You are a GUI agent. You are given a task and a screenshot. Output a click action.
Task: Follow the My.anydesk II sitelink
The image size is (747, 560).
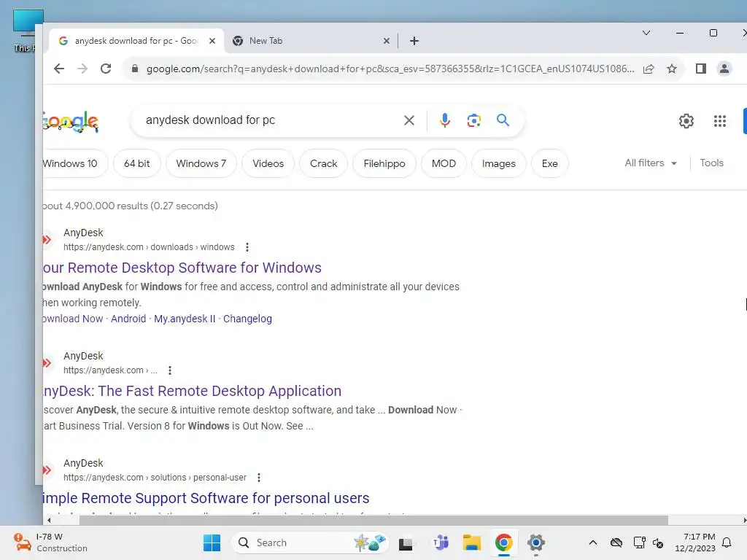(185, 319)
